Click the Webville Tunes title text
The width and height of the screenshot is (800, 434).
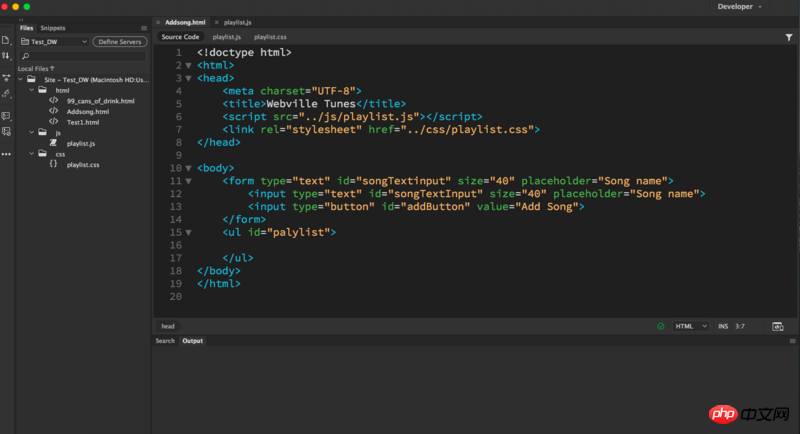pyautogui.click(x=311, y=104)
